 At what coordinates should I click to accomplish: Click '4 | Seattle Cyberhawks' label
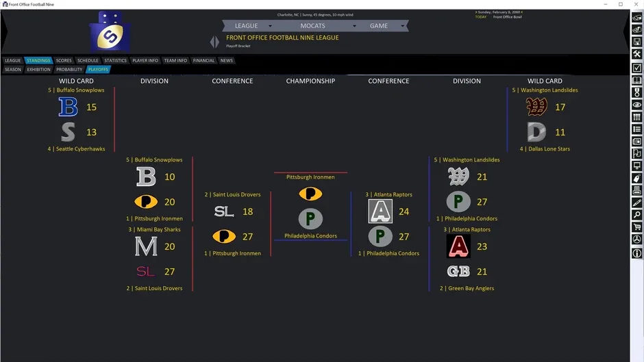pos(76,149)
